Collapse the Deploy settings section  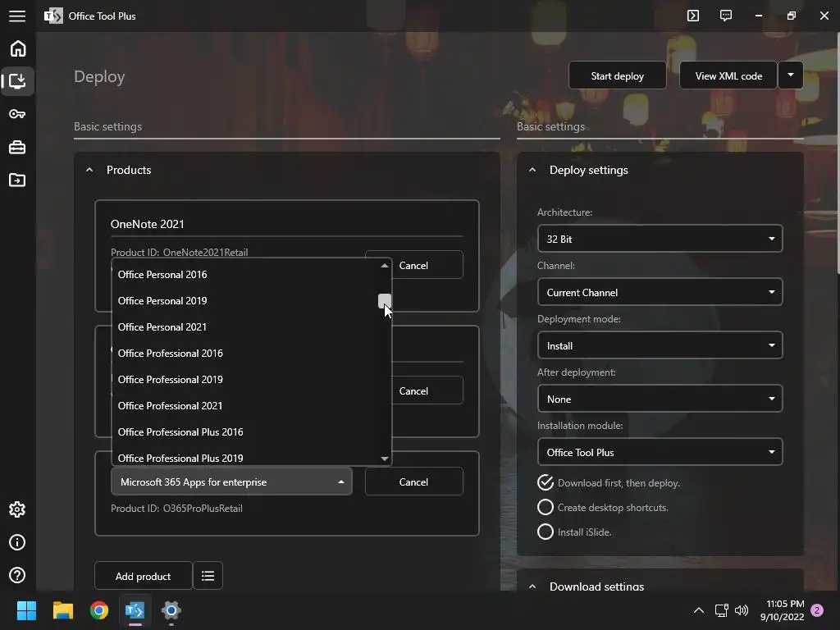[x=532, y=170]
